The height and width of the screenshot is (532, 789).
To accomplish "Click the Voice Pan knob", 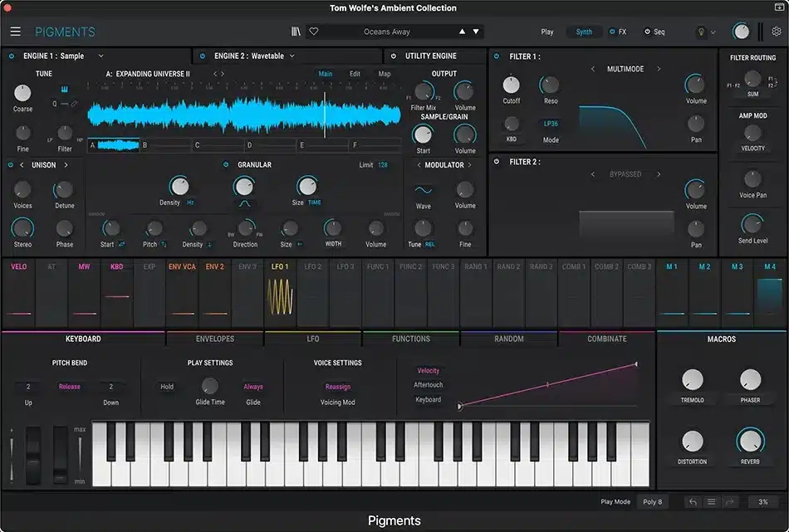I will click(x=752, y=178).
